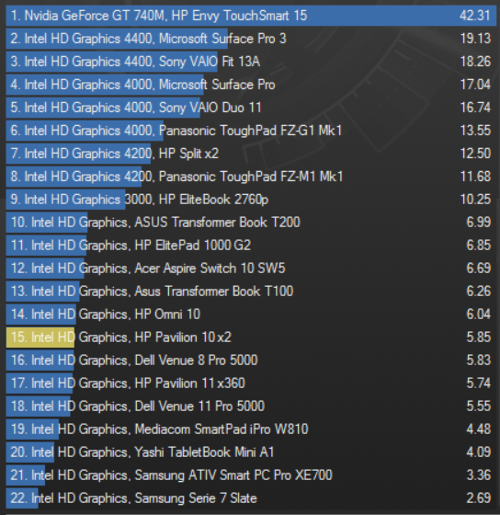Click the score value 16.74
The image size is (500, 515).
click(x=475, y=107)
